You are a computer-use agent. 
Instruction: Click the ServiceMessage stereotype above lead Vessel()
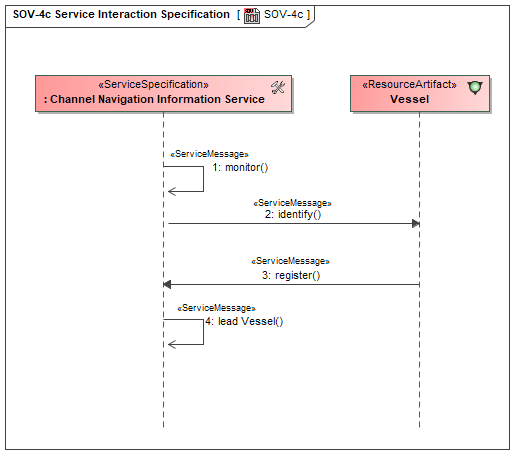point(216,308)
